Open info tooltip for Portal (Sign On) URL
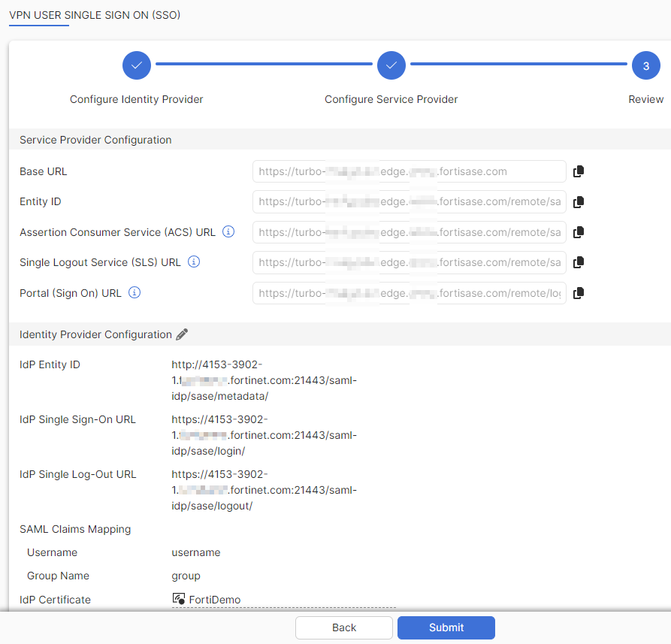 [134, 292]
